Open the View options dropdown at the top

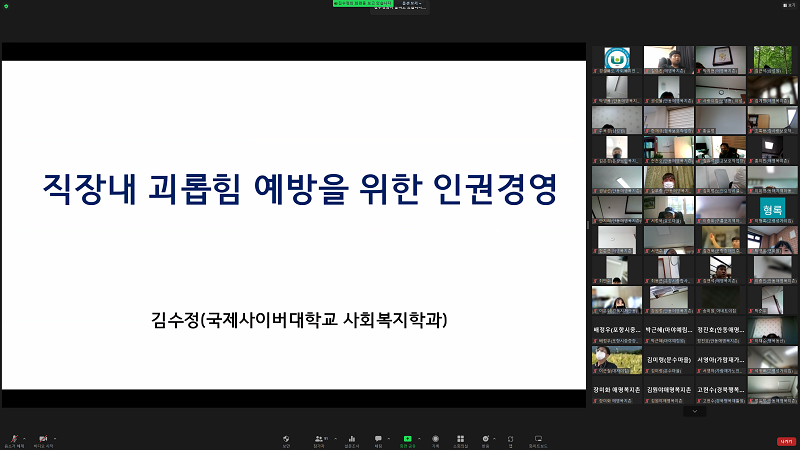pos(411,3)
